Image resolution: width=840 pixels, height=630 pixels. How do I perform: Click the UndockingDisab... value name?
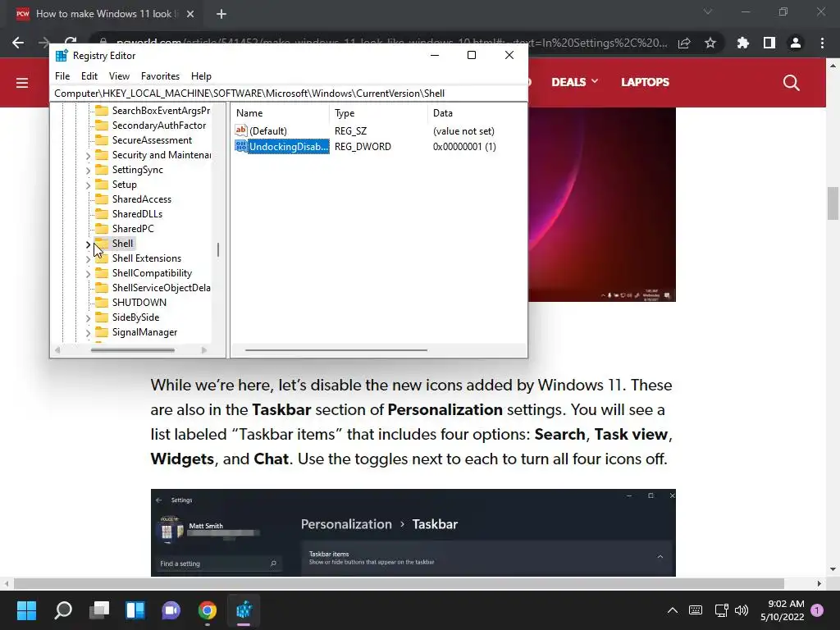(x=288, y=146)
